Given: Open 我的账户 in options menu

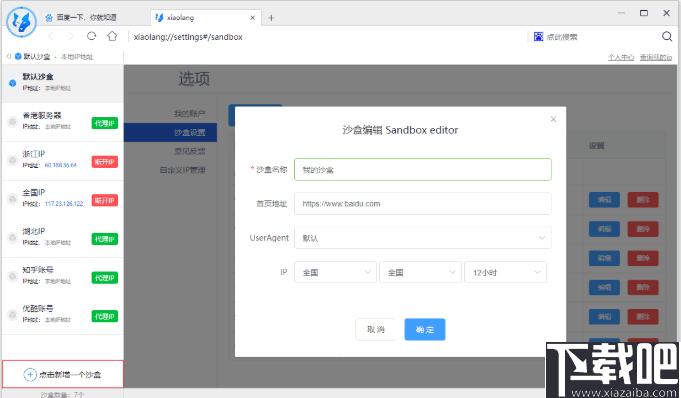Looking at the screenshot, I should click(x=189, y=113).
